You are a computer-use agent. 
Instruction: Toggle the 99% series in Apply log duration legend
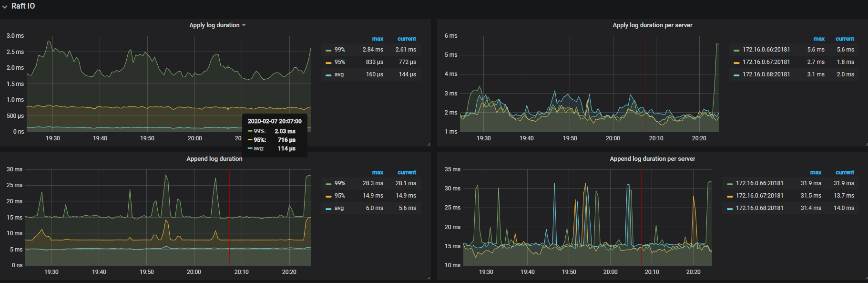[339, 50]
